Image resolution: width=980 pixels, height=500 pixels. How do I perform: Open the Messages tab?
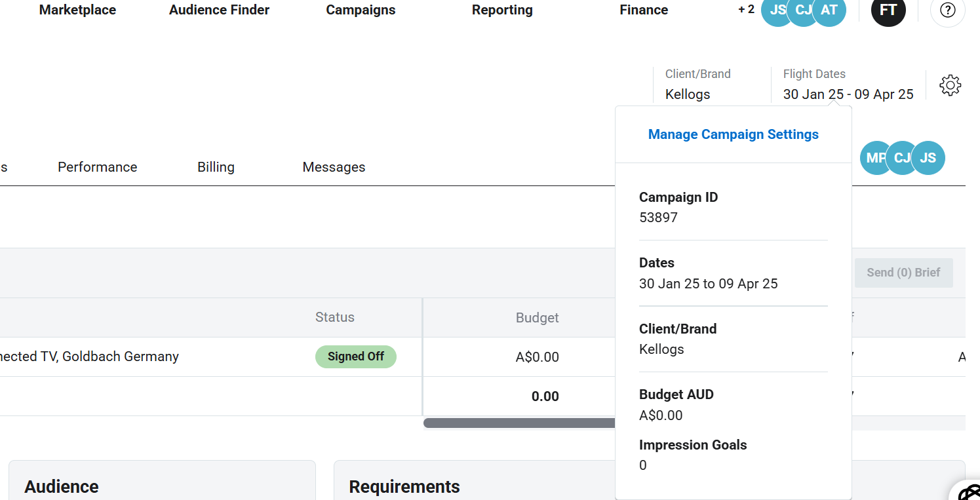pyautogui.click(x=334, y=167)
